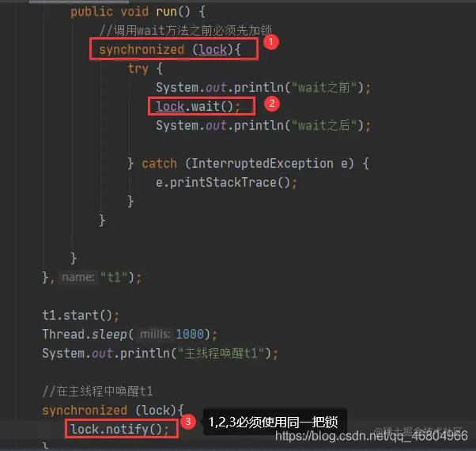The width and height of the screenshot is (476, 451).
Task: Click the 'name:' parameter hint
Action: (x=78, y=277)
